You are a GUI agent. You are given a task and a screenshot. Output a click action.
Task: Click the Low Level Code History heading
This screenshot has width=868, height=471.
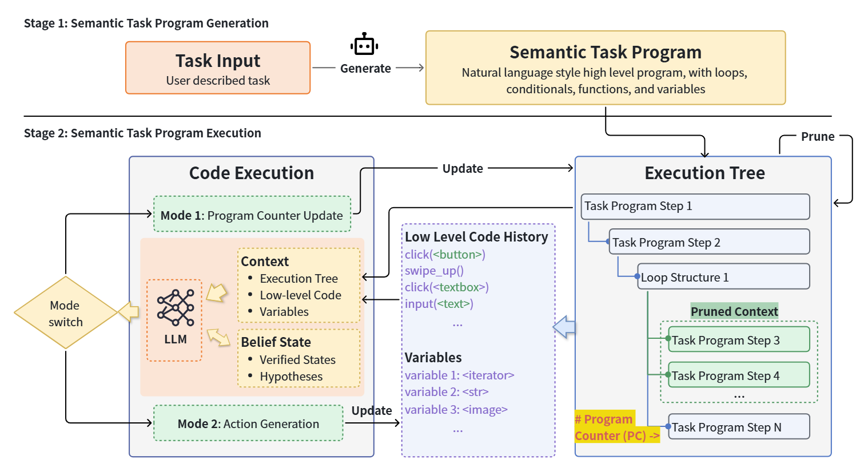(476, 237)
